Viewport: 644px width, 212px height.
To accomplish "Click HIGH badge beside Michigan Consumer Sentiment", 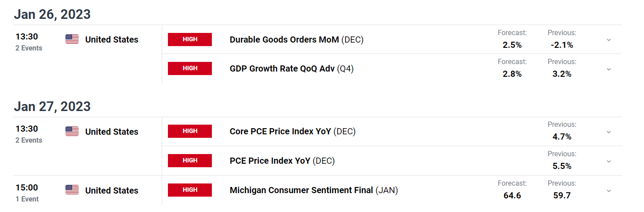I will [x=190, y=190].
